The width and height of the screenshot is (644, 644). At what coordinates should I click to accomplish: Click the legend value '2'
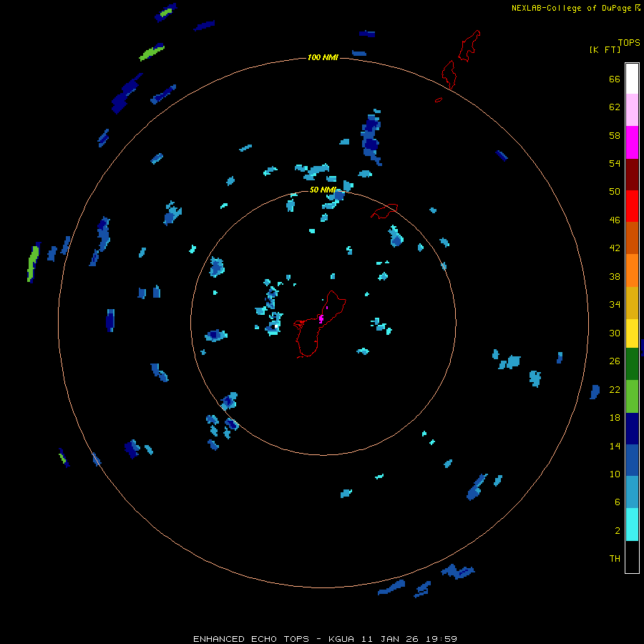[618, 530]
